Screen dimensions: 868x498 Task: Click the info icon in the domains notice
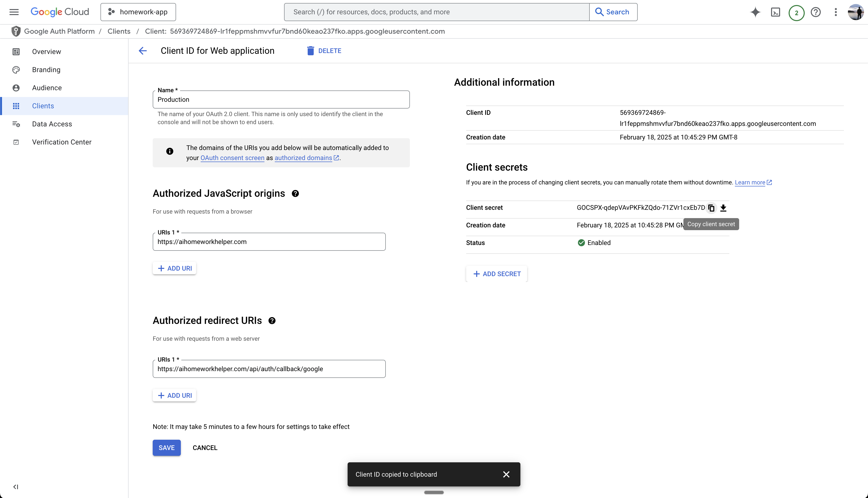point(170,151)
